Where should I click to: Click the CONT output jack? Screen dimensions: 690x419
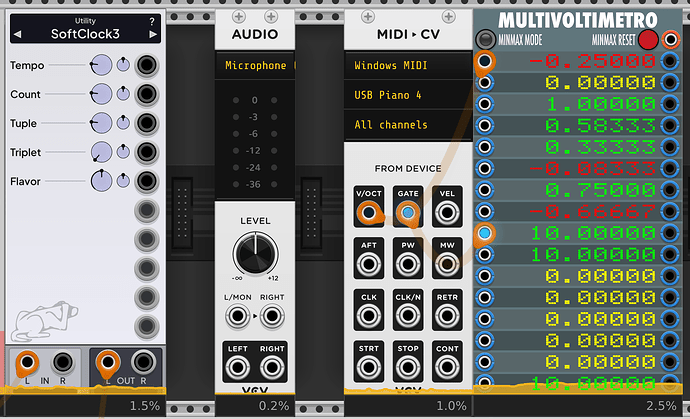pos(447,368)
